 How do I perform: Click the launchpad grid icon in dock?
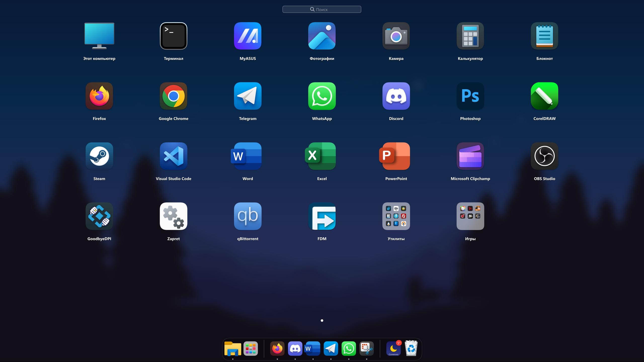tap(251, 349)
